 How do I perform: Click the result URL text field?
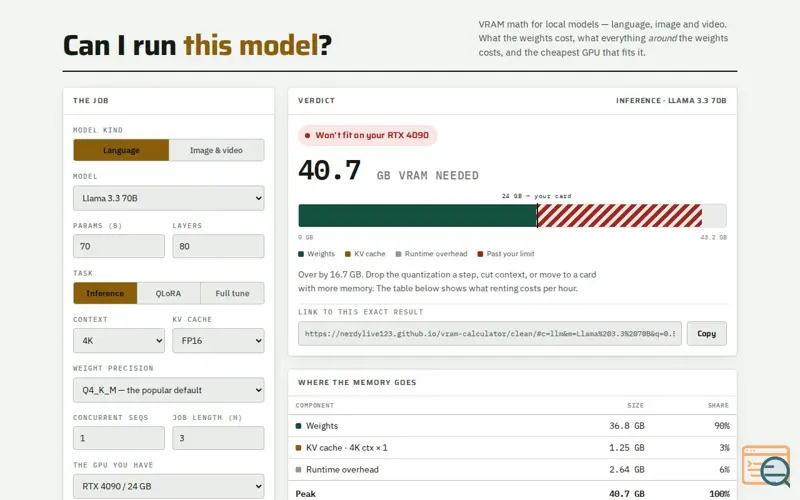point(490,333)
